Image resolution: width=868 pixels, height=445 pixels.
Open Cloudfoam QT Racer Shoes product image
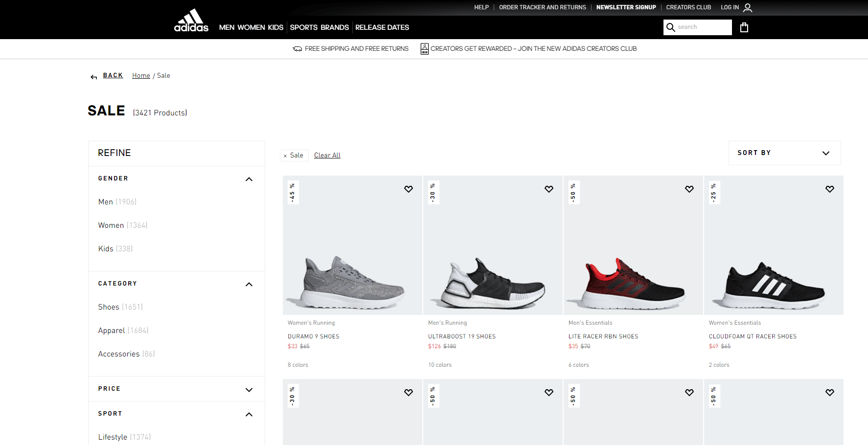774,245
